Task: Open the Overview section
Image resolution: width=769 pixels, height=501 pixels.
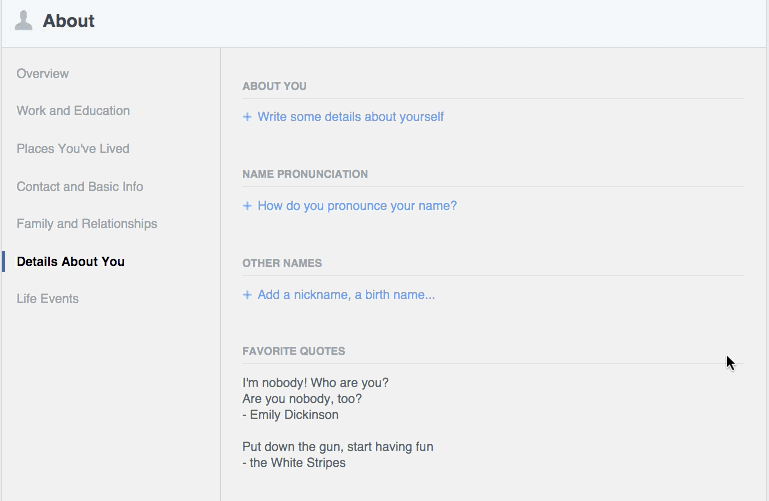Action: coord(43,74)
